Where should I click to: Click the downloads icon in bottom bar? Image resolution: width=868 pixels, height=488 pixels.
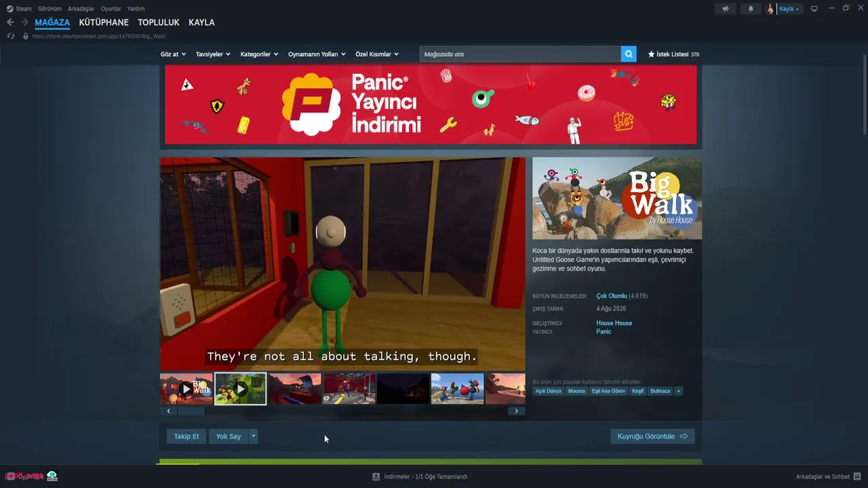point(376,476)
